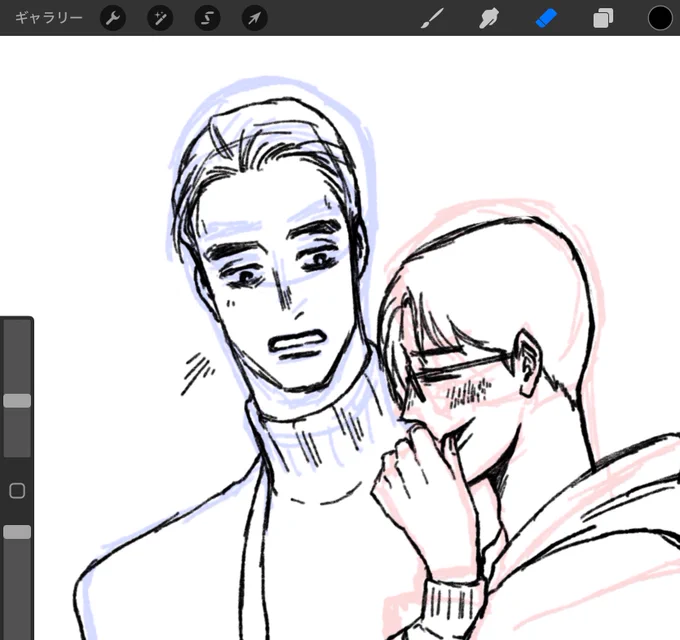Click the brush opacity slider handle
680x640 pixels.
click(x=17, y=532)
